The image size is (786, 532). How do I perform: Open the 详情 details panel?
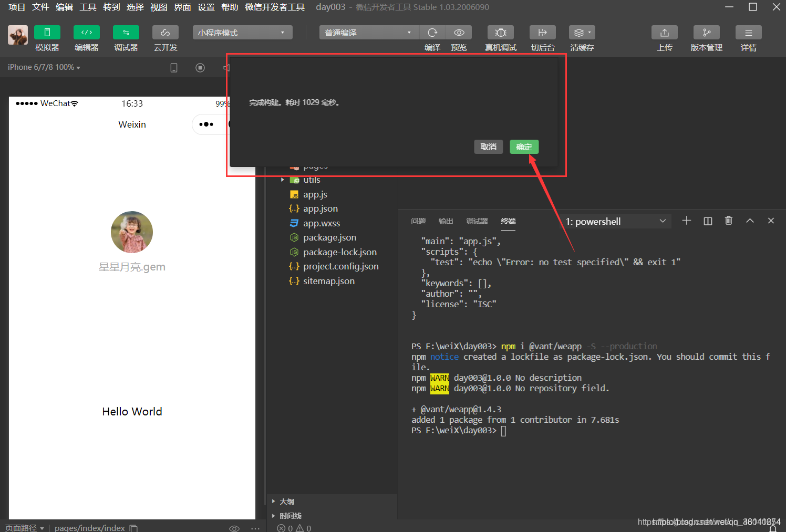click(749, 33)
